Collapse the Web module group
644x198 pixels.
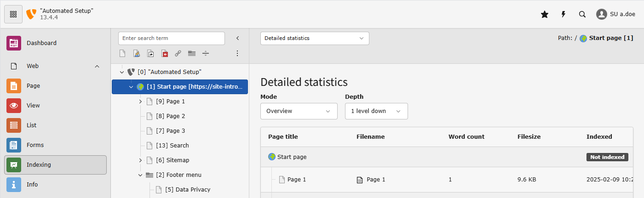(97, 66)
